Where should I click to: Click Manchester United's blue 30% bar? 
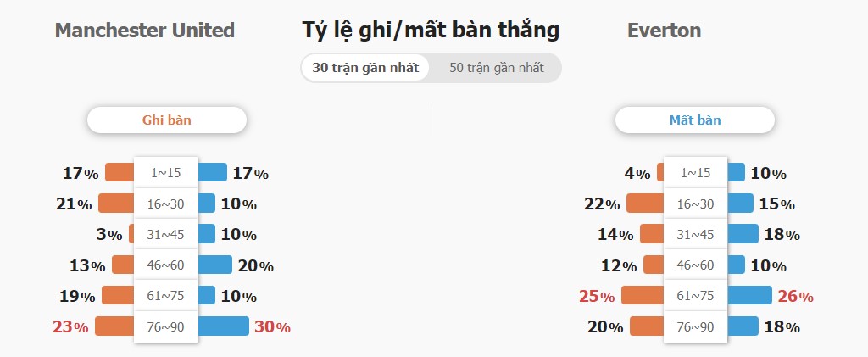pos(223,326)
